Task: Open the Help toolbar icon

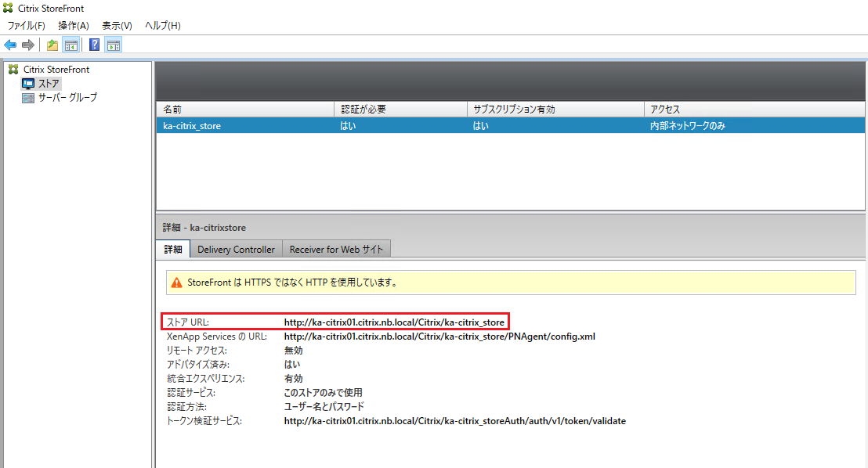Action: [94, 45]
